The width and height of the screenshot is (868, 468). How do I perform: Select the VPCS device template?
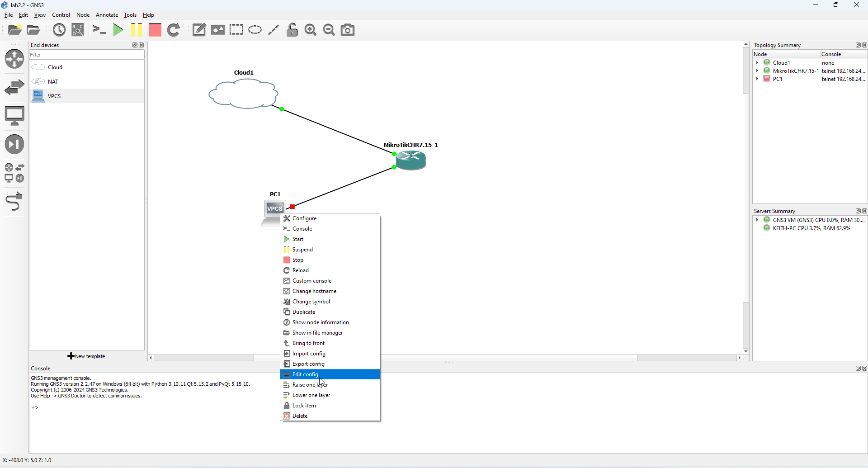coord(87,96)
